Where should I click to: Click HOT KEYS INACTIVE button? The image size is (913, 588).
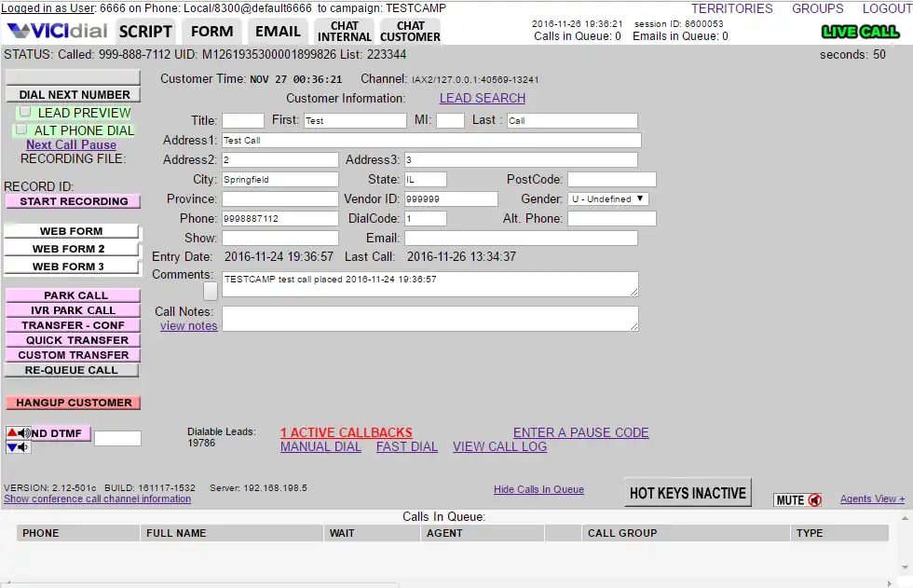[688, 493]
